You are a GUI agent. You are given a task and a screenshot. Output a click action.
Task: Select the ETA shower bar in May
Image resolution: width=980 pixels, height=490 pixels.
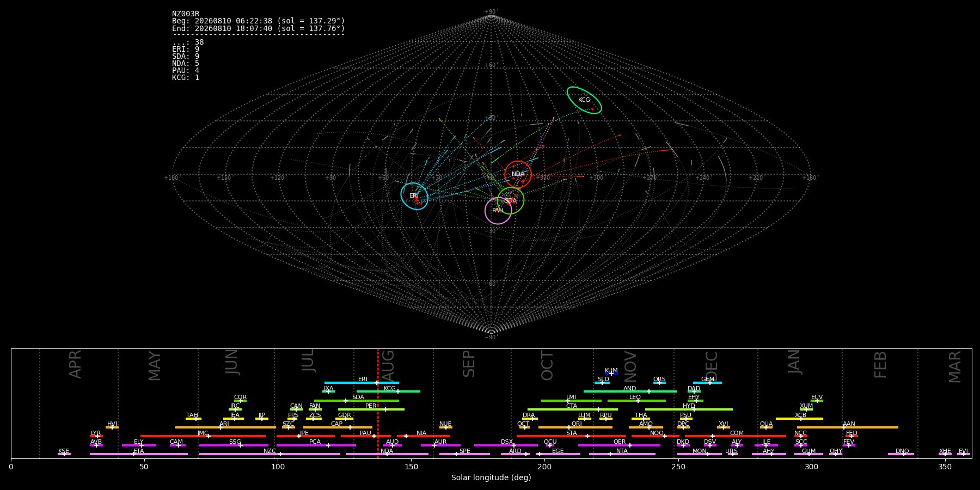coord(139,454)
